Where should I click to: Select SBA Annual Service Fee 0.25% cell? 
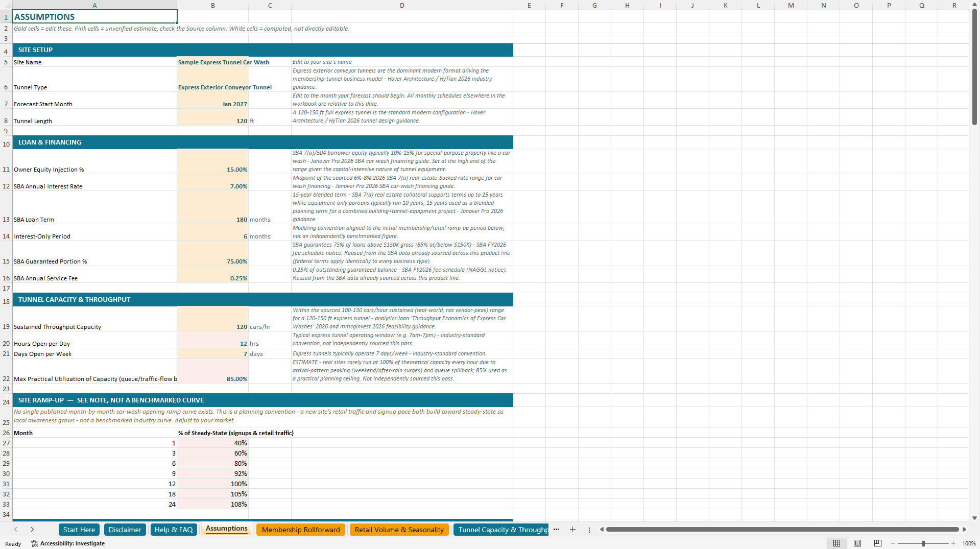click(213, 274)
